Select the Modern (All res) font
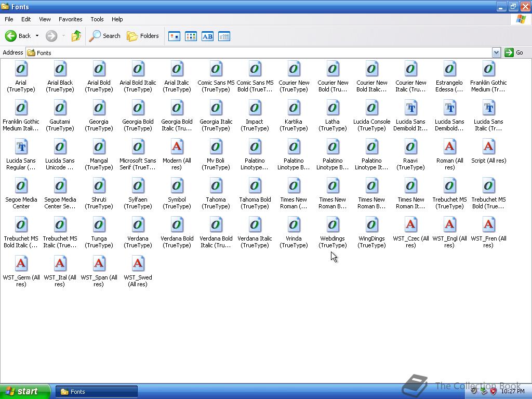The width and height of the screenshot is (532, 399). pos(177,147)
